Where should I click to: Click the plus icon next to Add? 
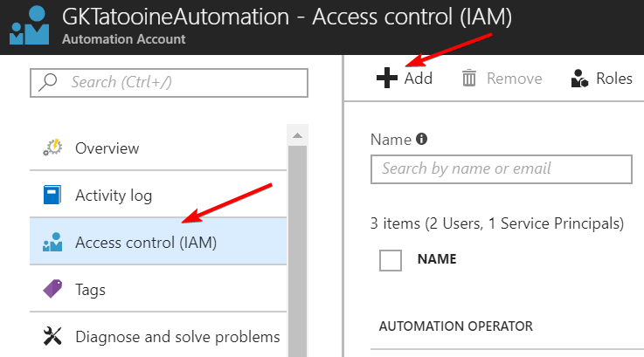[387, 78]
